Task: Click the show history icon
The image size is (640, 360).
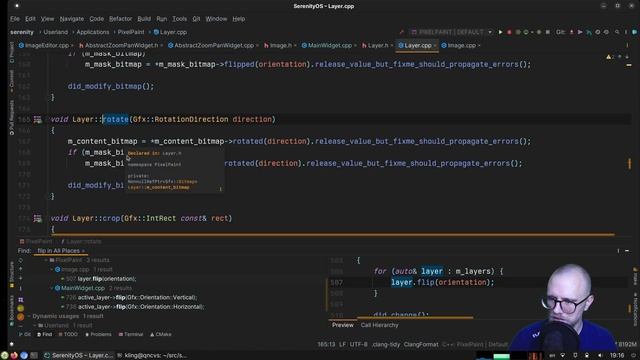Action: [598, 32]
